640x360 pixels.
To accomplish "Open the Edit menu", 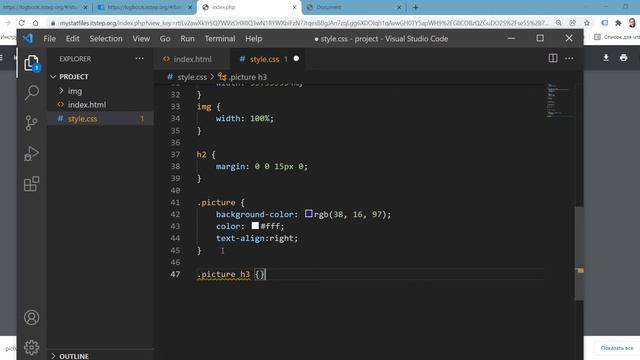I will coord(73,38).
